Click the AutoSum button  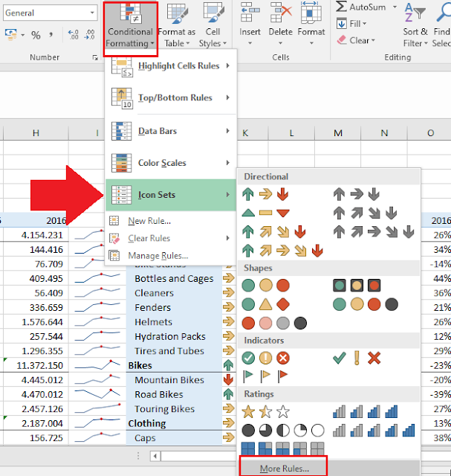click(361, 7)
